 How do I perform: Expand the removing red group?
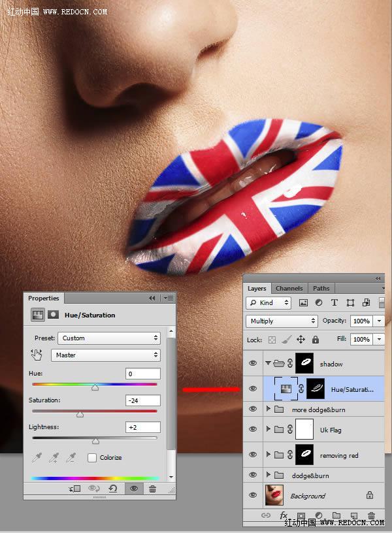269,455
